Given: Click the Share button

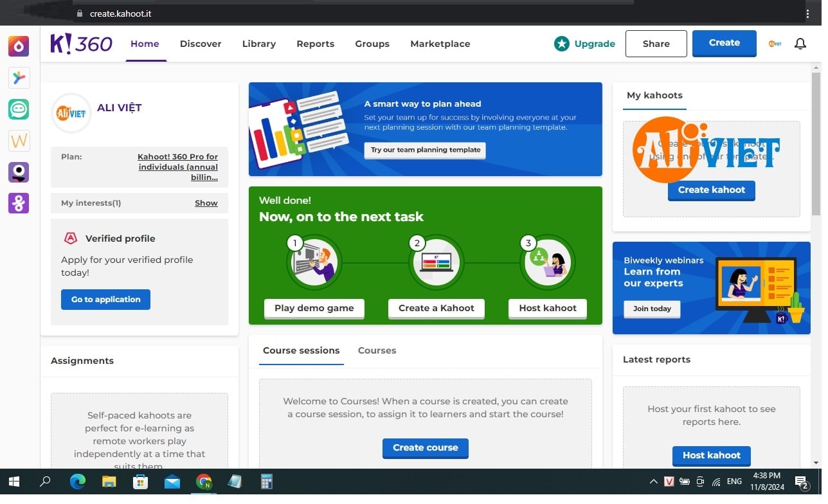Looking at the screenshot, I should point(656,44).
